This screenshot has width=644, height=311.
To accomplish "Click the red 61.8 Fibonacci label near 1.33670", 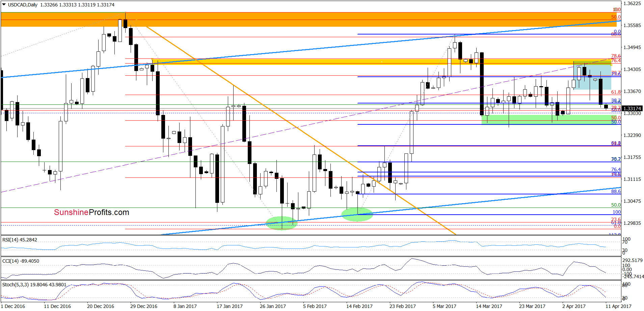I will [x=616, y=92].
